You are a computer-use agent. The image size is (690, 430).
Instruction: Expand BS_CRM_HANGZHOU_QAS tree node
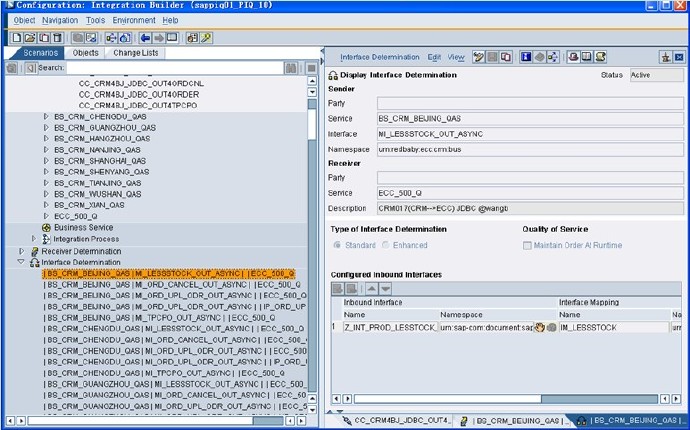(x=46, y=139)
